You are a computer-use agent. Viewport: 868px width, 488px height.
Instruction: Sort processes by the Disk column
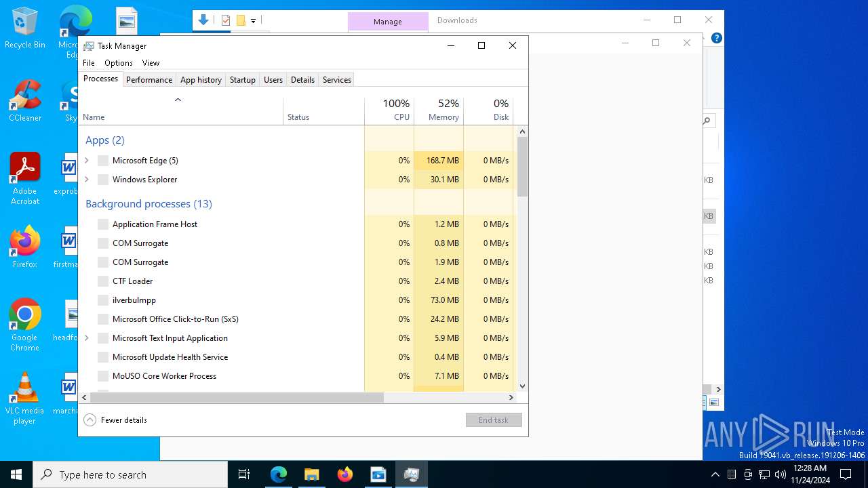pos(488,111)
